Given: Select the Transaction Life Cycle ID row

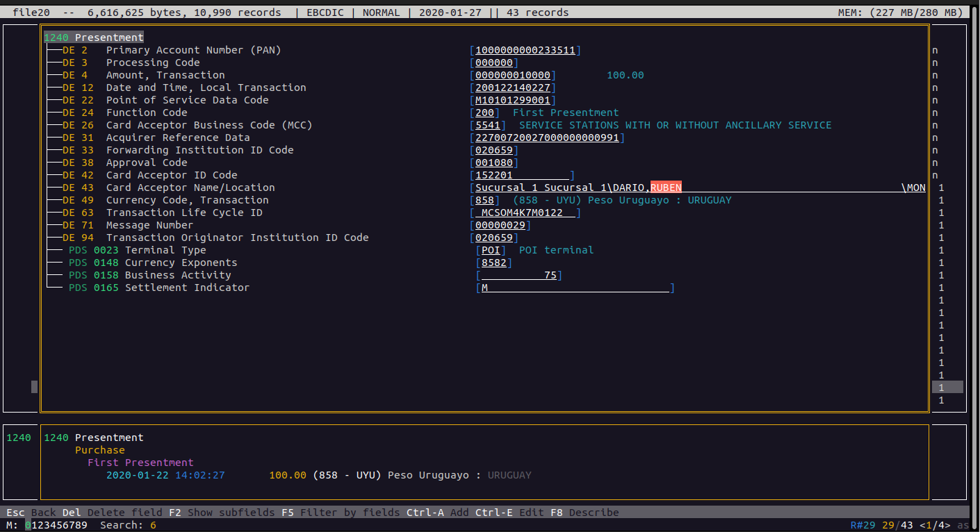Looking at the screenshot, I should click(184, 213).
